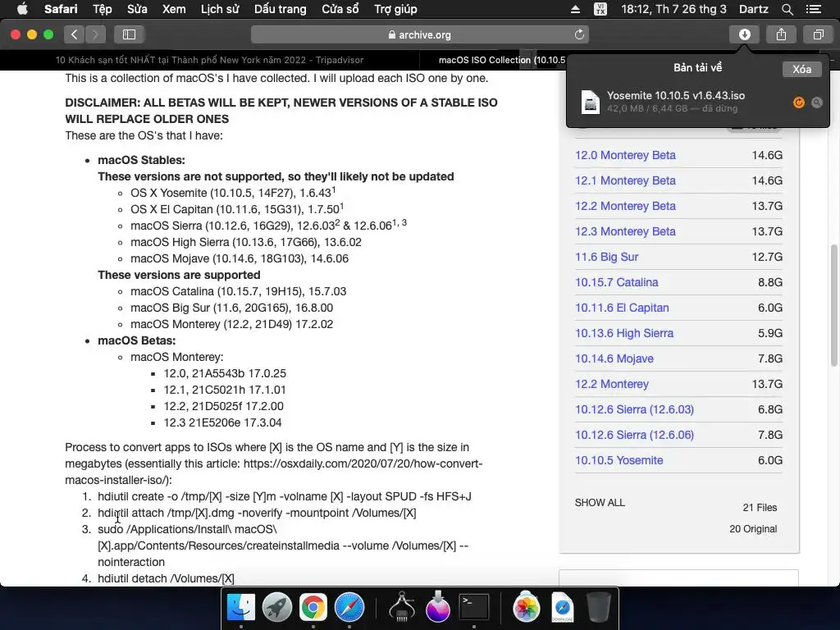
Task: Open the Trợ giúp menu
Action: [x=395, y=9]
